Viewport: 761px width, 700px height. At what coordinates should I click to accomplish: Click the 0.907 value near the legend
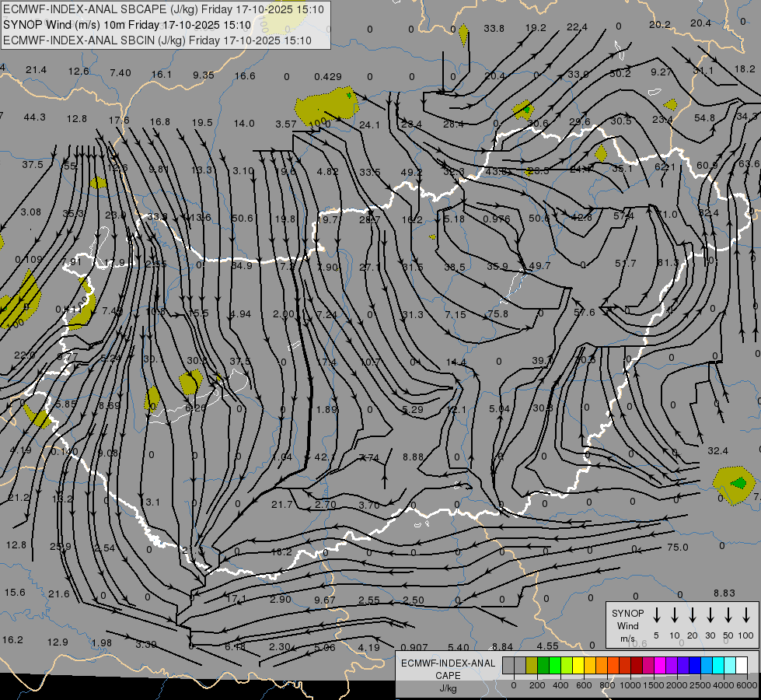click(414, 647)
